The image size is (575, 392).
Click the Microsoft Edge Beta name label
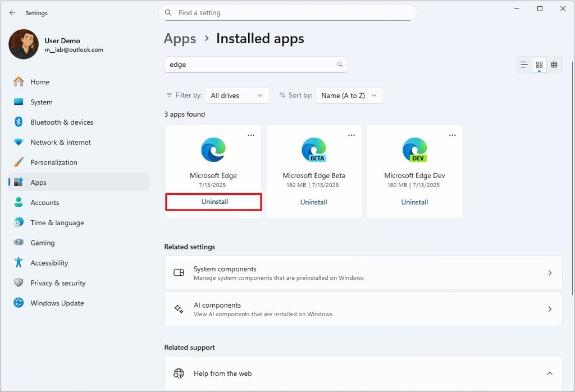pos(314,176)
